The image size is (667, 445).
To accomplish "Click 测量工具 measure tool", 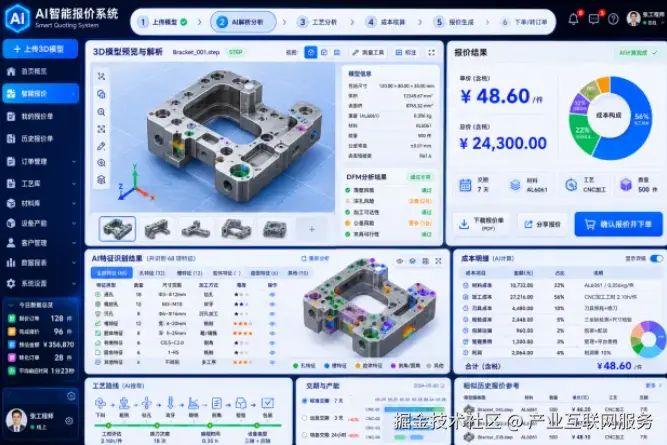I will pos(368,52).
